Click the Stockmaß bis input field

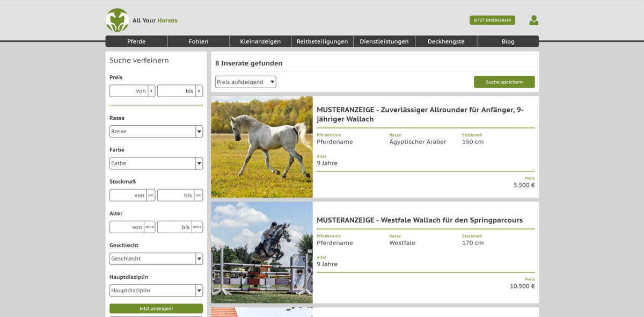tap(175, 196)
